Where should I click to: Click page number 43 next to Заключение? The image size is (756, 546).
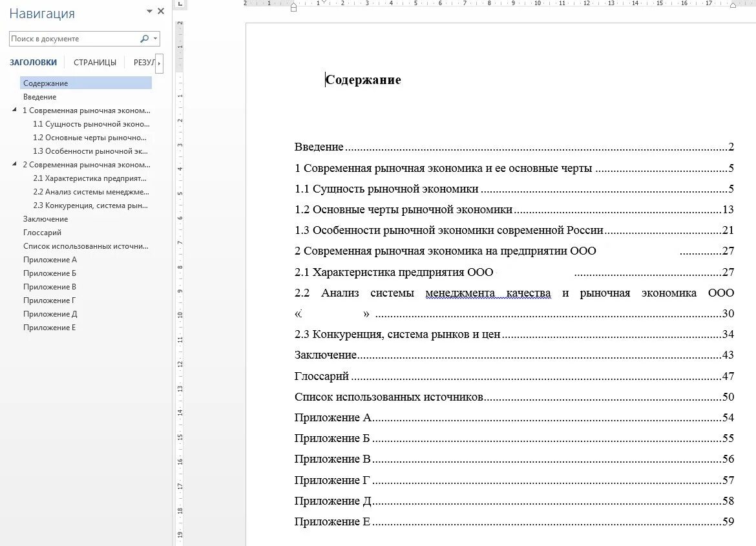tap(728, 355)
